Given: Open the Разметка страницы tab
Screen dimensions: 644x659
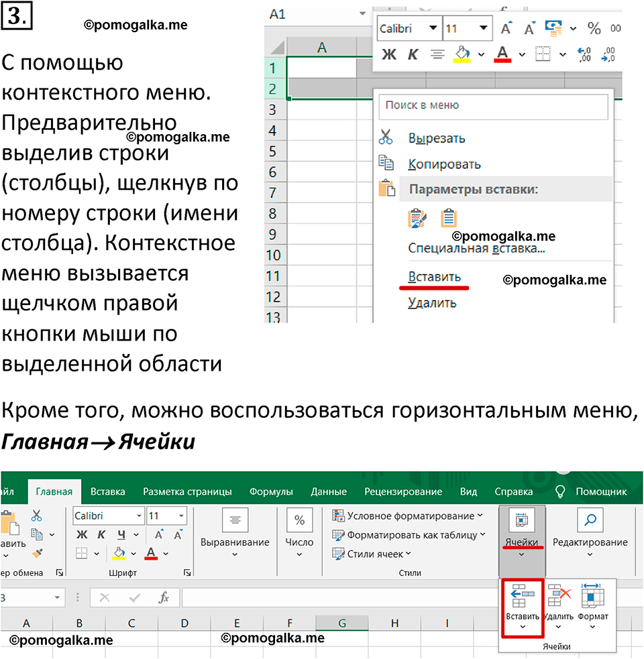Looking at the screenshot, I should (x=187, y=491).
